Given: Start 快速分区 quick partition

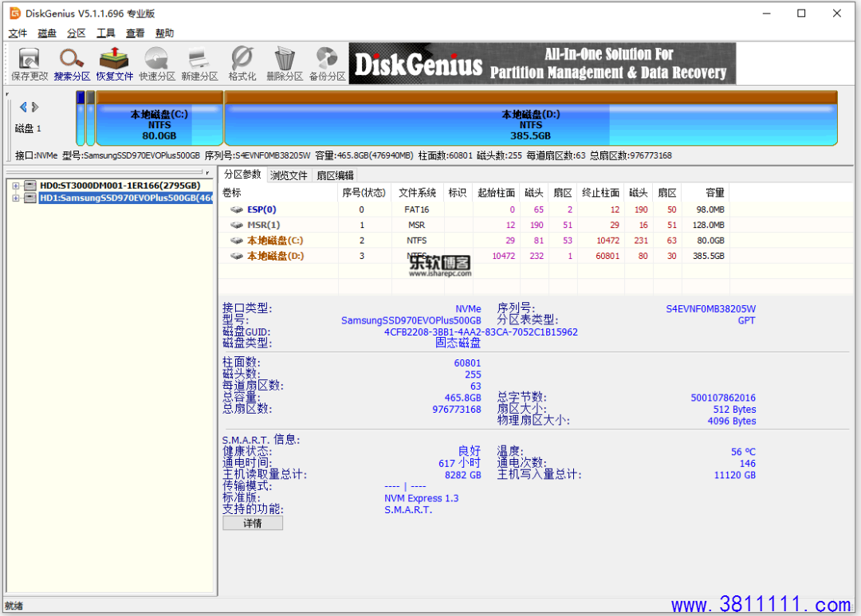Looking at the screenshot, I should point(157,64).
